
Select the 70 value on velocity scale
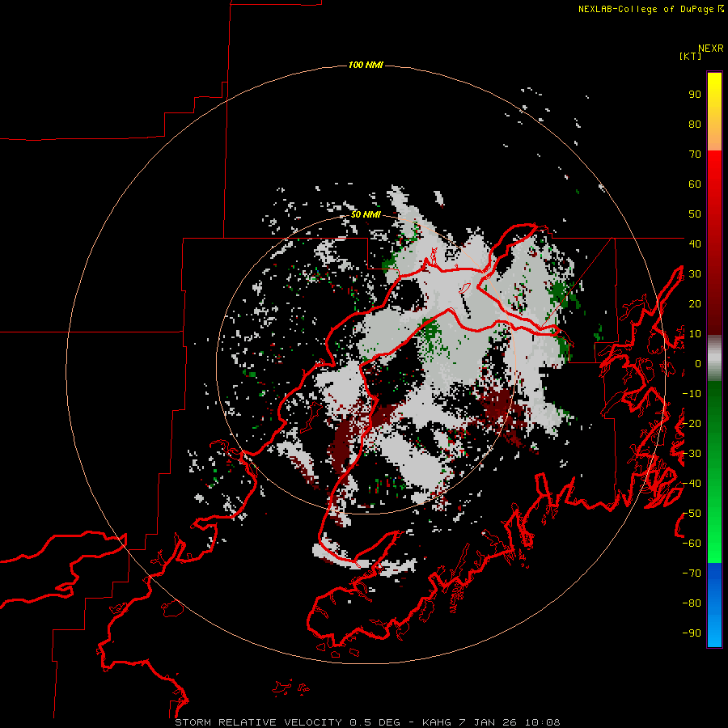point(695,154)
